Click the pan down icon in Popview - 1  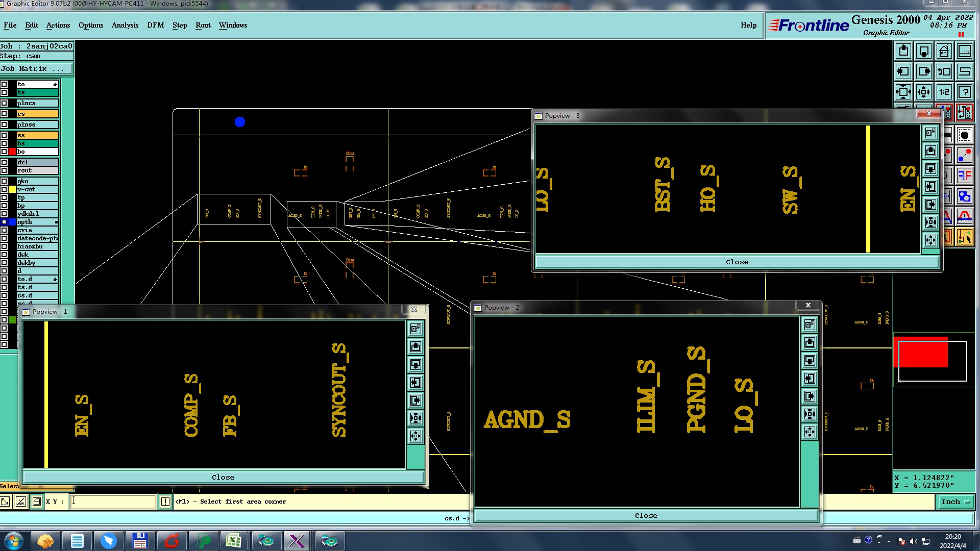pos(416,365)
